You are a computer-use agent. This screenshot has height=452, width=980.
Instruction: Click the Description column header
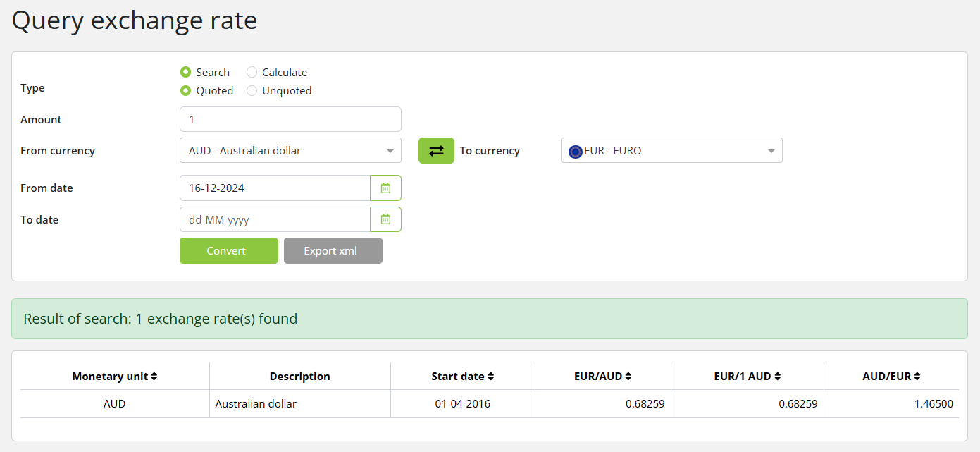299,377
